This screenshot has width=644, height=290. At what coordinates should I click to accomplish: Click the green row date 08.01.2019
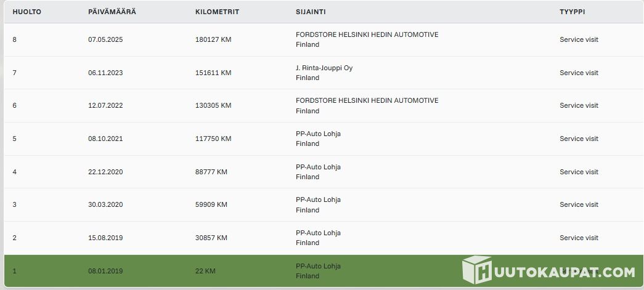[x=105, y=271]
